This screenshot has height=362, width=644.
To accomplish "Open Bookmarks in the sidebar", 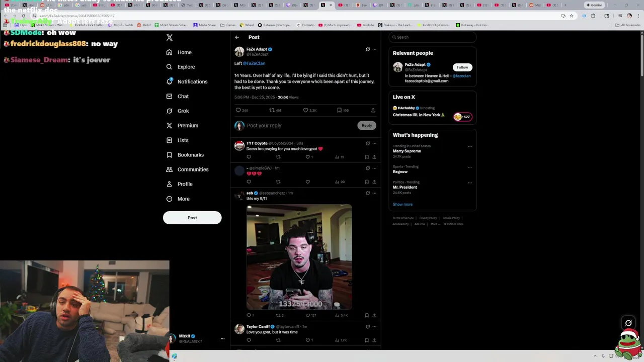I will 185,155.
